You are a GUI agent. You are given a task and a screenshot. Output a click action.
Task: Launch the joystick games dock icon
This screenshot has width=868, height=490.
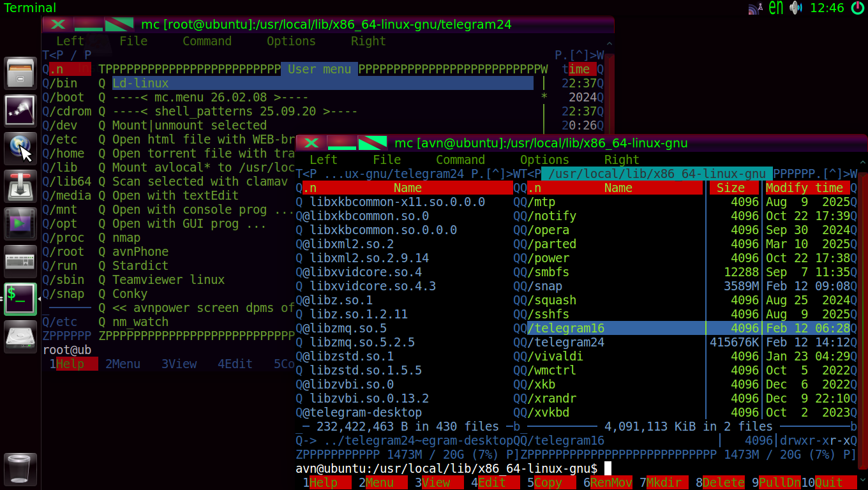click(x=20, y=186)
